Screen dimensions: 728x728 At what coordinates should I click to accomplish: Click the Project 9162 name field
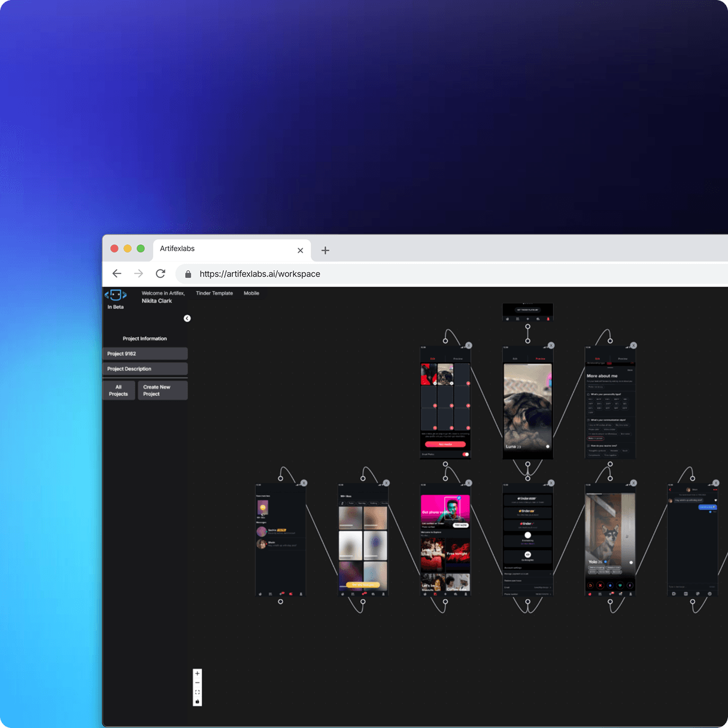click(145, 353)
